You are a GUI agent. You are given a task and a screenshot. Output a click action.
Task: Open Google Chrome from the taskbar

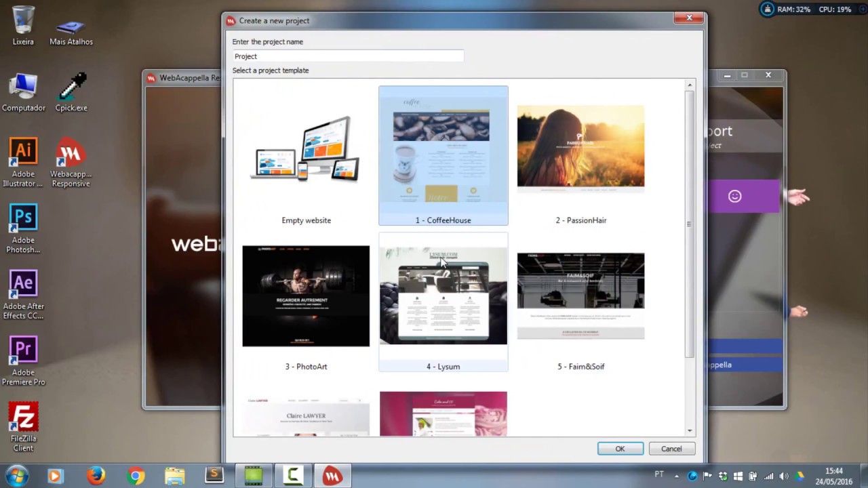[136, 476]
